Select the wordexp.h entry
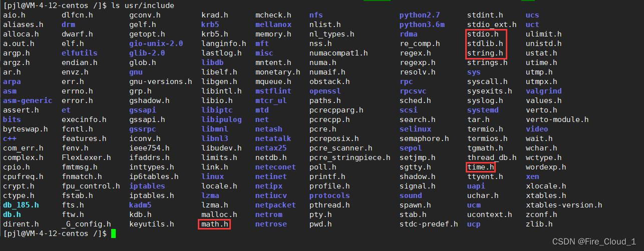Screen dimensions: 644x251 click(546, 167)
